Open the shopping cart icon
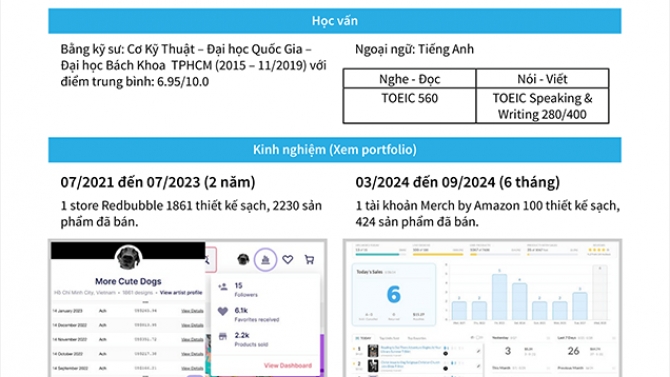 point(309,259)
